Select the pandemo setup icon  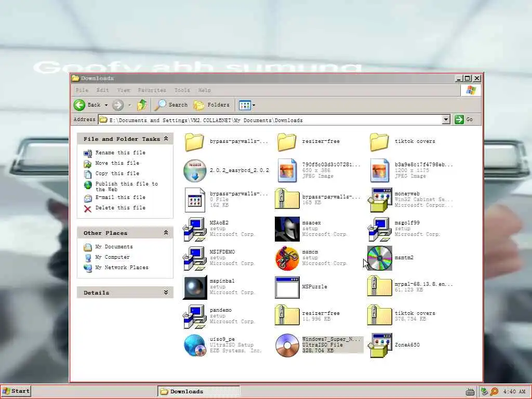click(x=195, y=316)
